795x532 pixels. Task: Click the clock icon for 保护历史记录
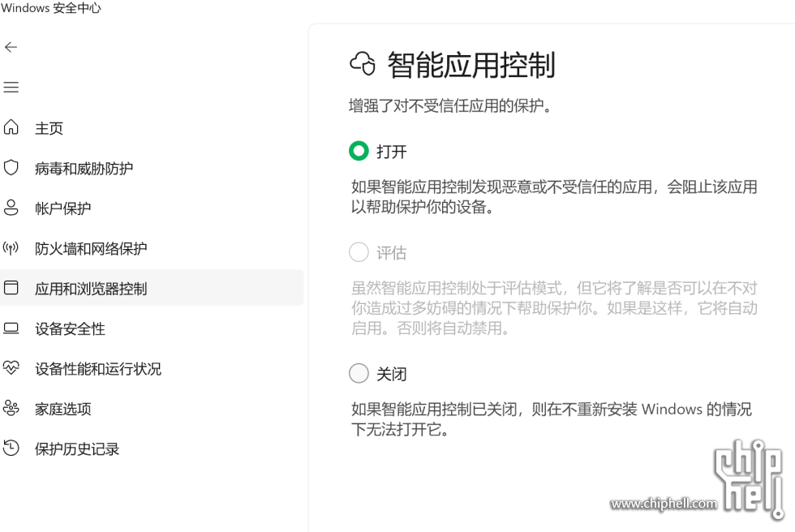(11, 448)
